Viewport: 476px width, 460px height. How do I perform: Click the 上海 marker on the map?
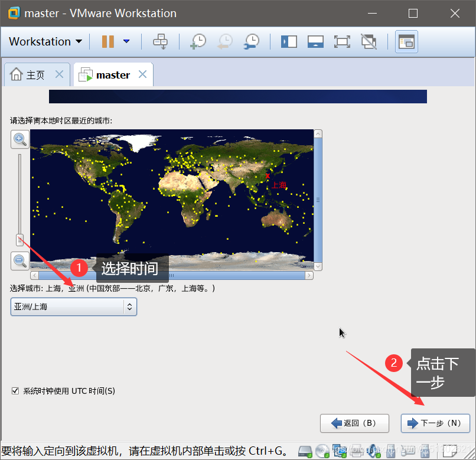coord(268,176)
